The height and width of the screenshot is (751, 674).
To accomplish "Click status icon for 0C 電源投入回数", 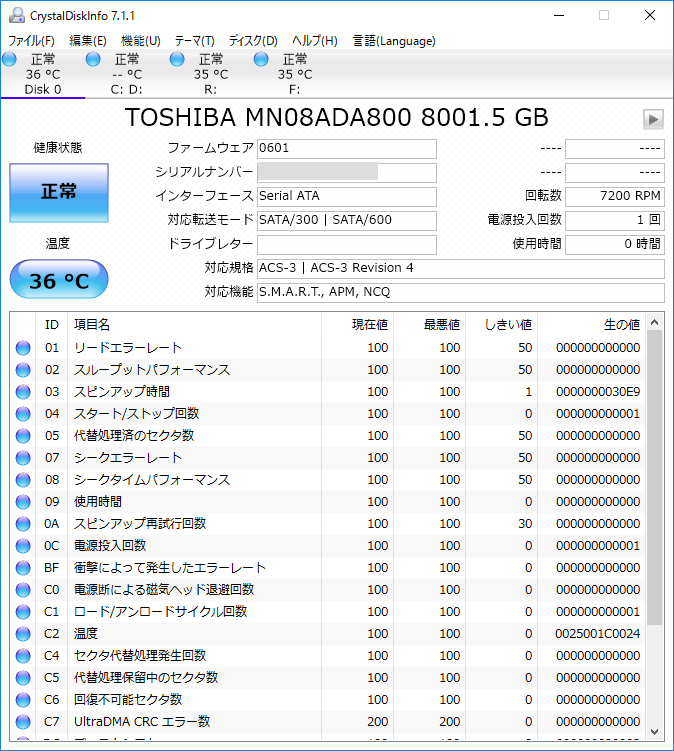I will click(23, 546).
